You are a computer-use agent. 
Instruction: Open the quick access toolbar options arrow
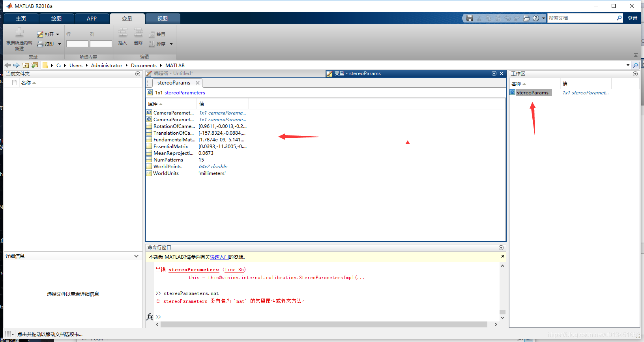[544, 18]
